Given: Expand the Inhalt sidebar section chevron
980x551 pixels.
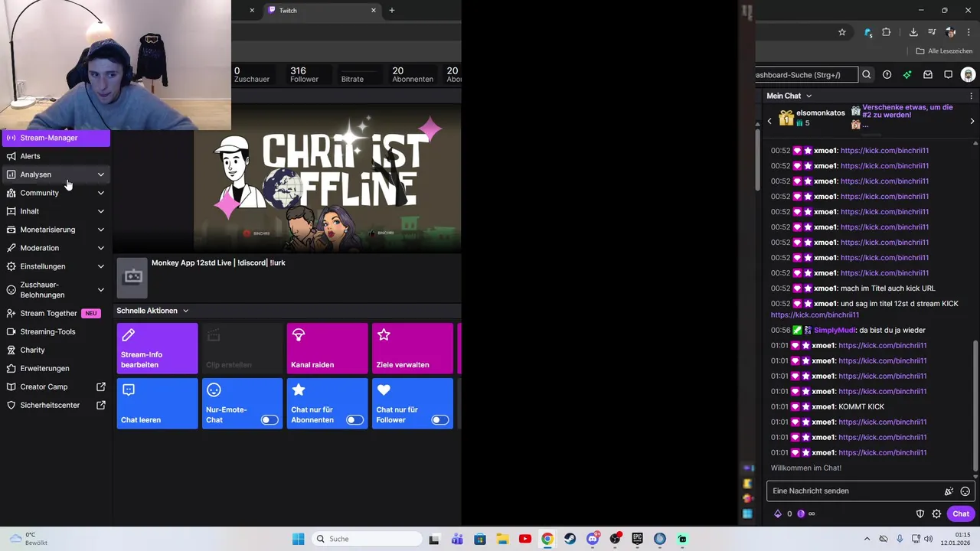Looking at the screenshot, I should [100, 211].
